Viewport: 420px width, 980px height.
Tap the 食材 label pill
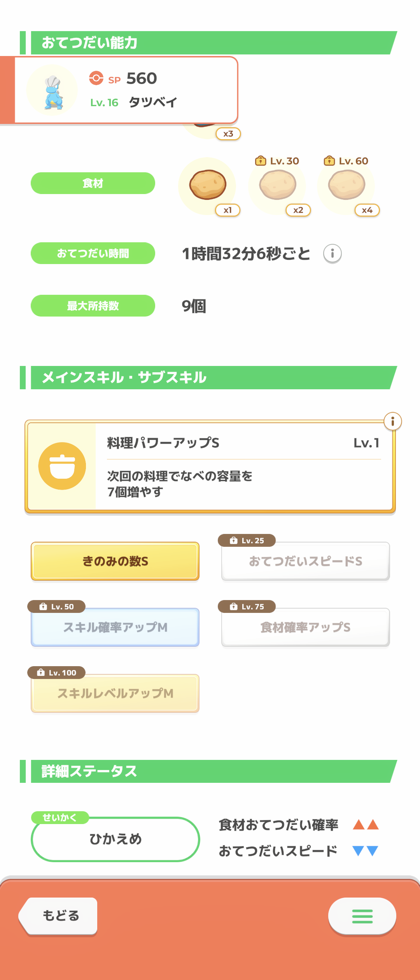point(93,183)
